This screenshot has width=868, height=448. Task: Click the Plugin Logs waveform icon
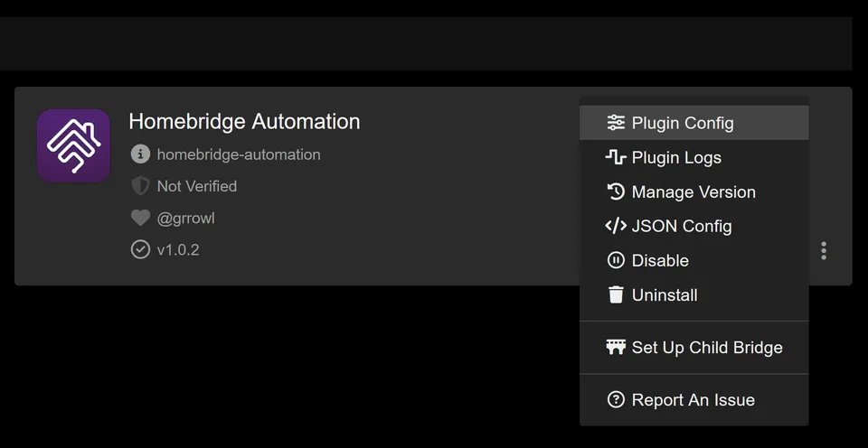[x=616, y=158]
